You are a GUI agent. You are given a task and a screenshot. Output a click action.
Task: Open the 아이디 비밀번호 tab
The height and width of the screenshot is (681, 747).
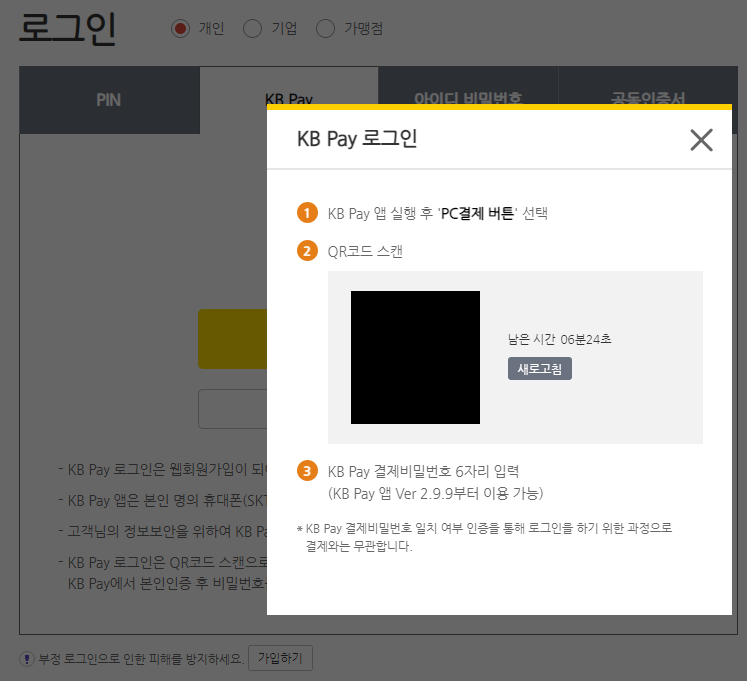tap(468, 86)
